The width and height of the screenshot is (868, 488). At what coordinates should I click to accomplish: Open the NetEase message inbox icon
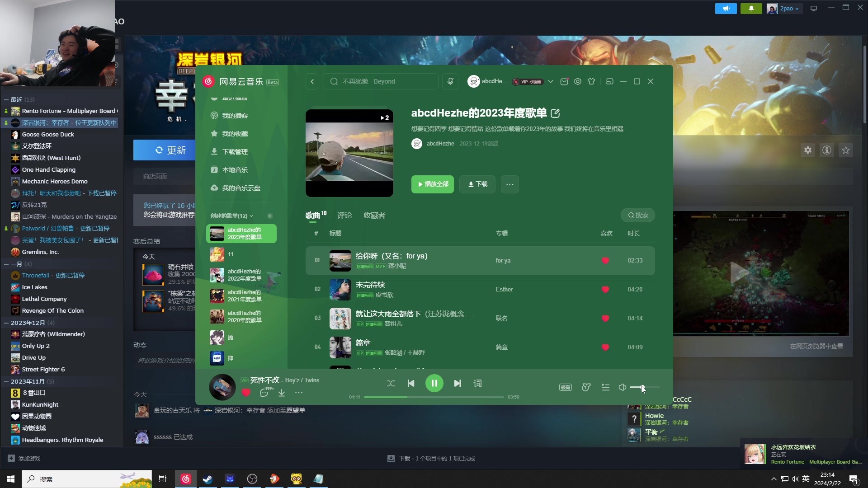[x=564, y=81]
